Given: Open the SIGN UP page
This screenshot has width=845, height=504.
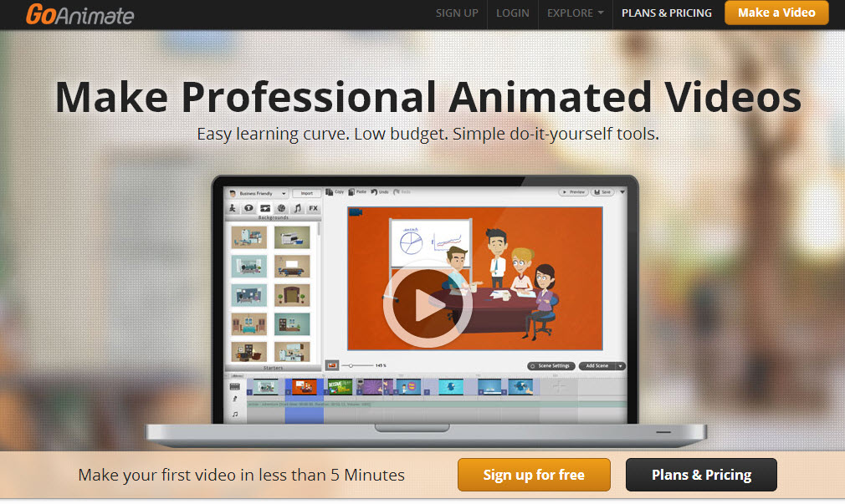Looking at the screenshot, I should click(x=457, y=13).
